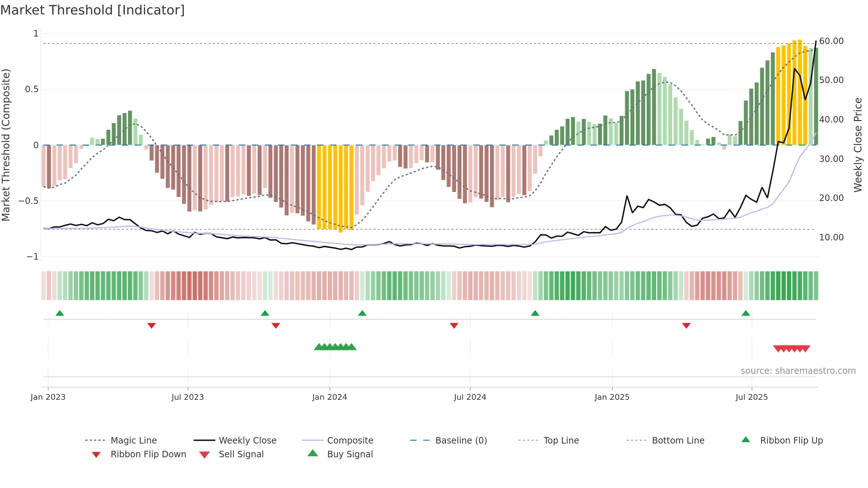Click the 30.00 price axis label
868x488 pixels.
pos(831,159)
